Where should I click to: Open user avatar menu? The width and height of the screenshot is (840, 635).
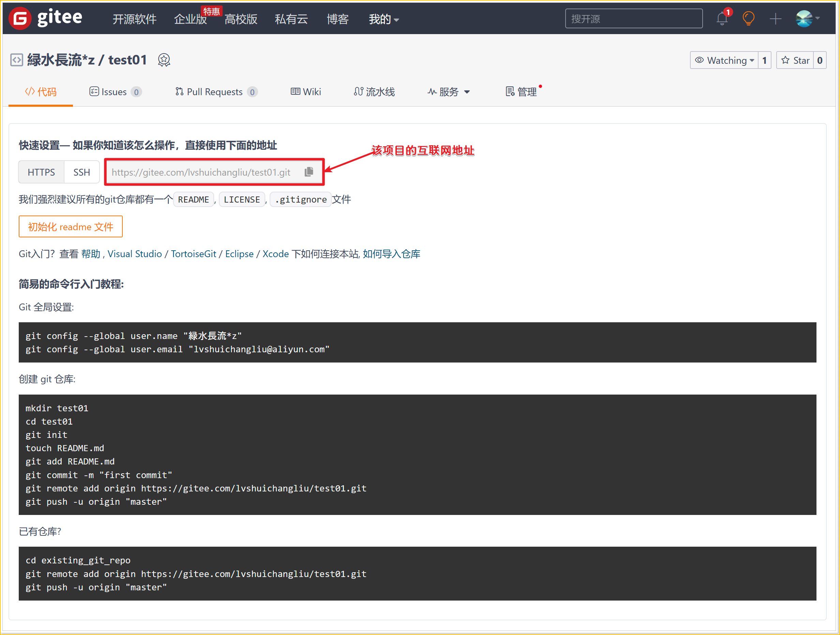(x=807, y=19)
